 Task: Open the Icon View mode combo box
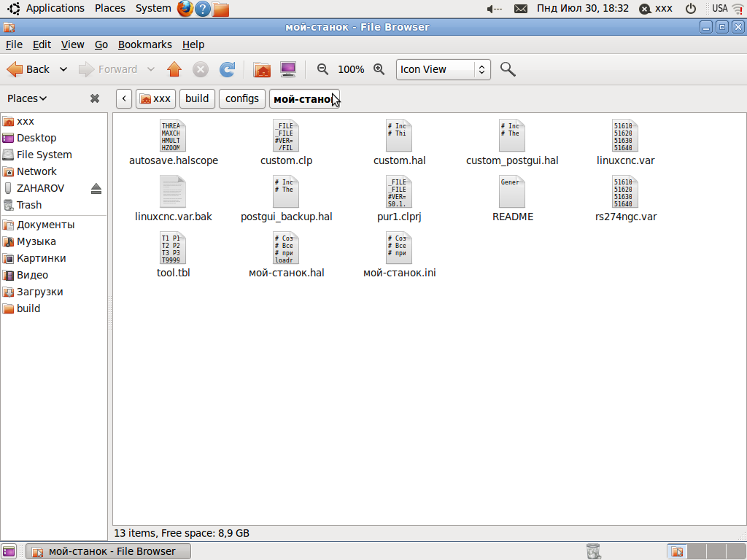pos(443,69)
